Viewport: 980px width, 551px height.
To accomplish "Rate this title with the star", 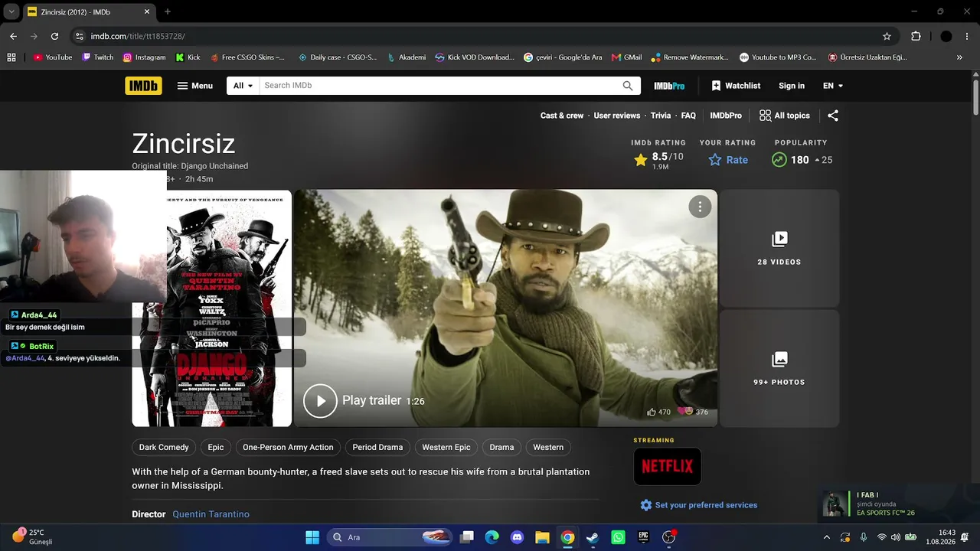I will coord(728,160).
